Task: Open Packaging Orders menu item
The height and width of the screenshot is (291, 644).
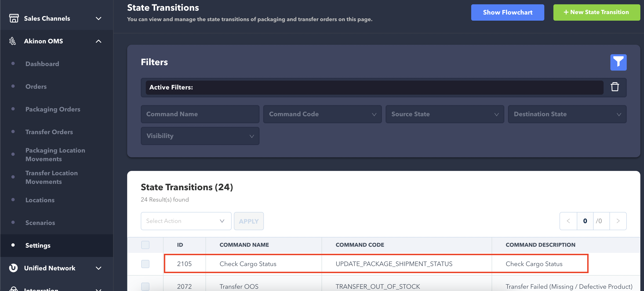Action: (53, 109)
